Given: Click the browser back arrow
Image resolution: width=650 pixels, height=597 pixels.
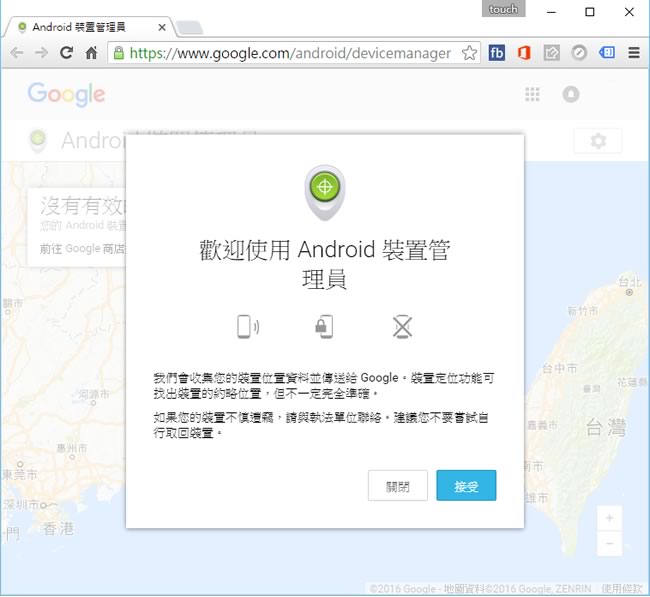Looking at the screenshot, I should (x=16, y=53).
